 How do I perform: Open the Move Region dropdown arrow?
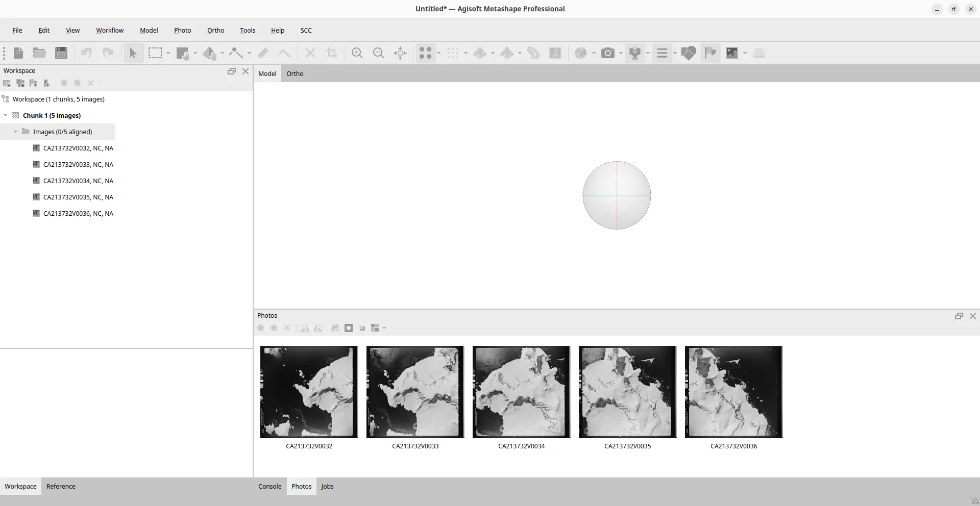(x=195, y=53)
